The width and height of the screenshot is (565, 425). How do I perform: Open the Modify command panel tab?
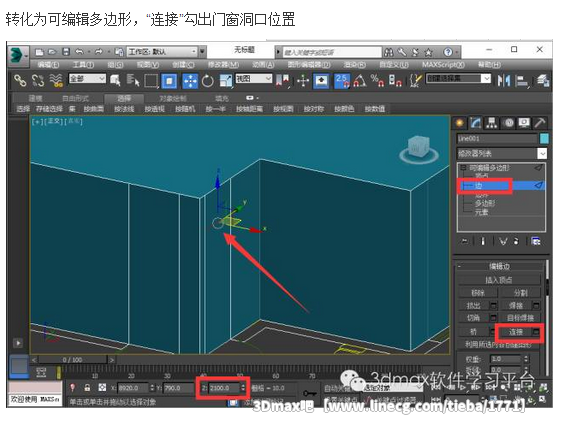[x=476, y=123]
